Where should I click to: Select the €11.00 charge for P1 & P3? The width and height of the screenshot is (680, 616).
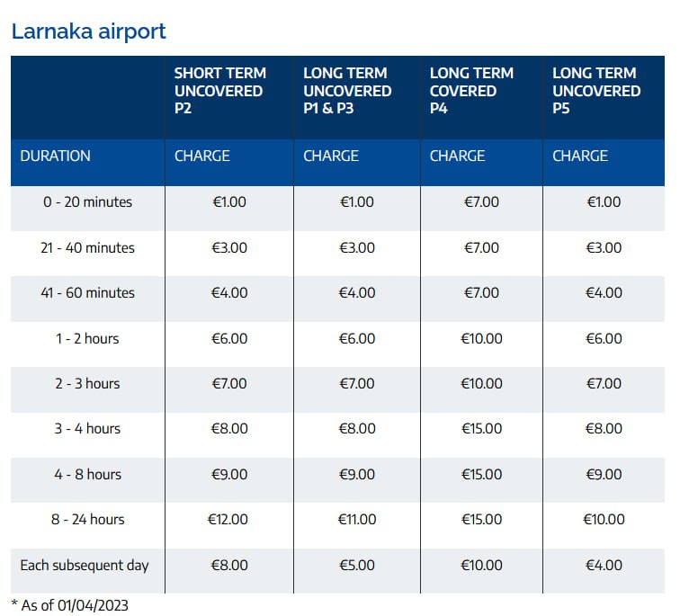point(356,520)
